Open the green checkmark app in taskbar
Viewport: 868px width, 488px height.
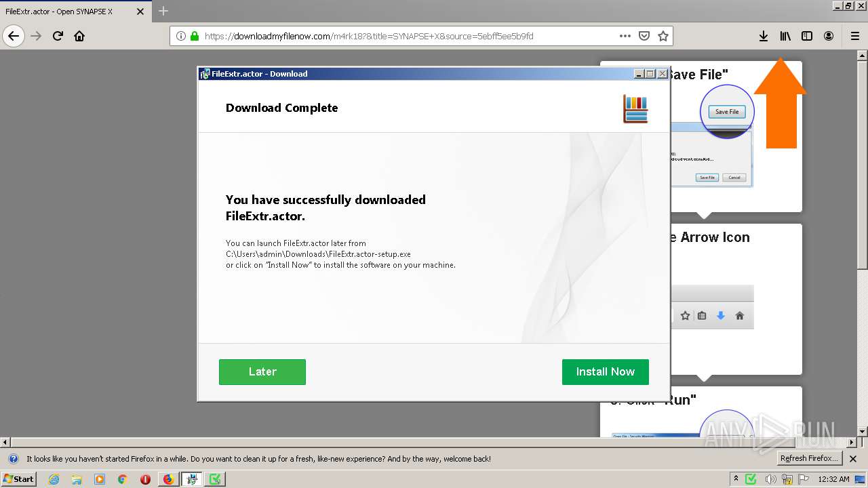[x=215, y=479]
